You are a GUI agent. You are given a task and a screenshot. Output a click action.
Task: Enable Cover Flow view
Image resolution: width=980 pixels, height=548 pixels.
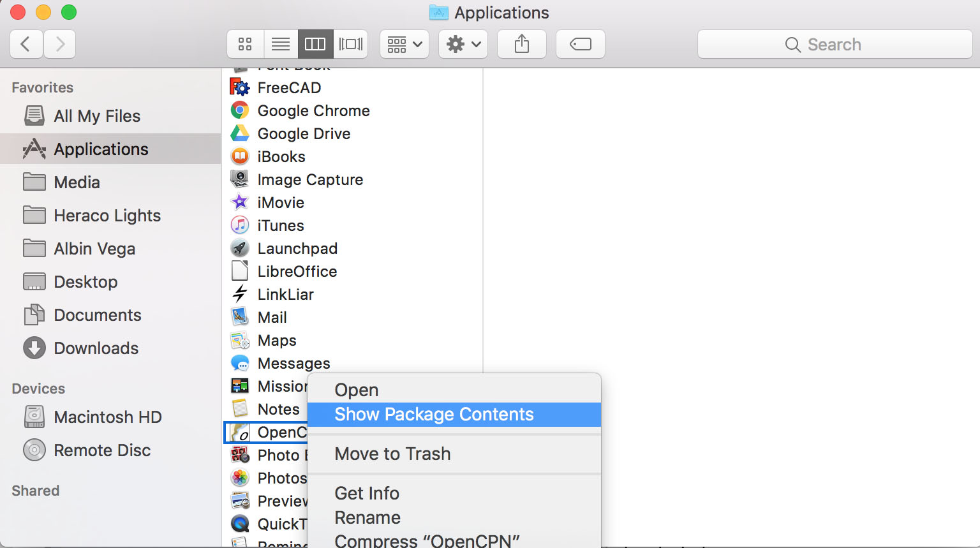[x=350, y=44]
